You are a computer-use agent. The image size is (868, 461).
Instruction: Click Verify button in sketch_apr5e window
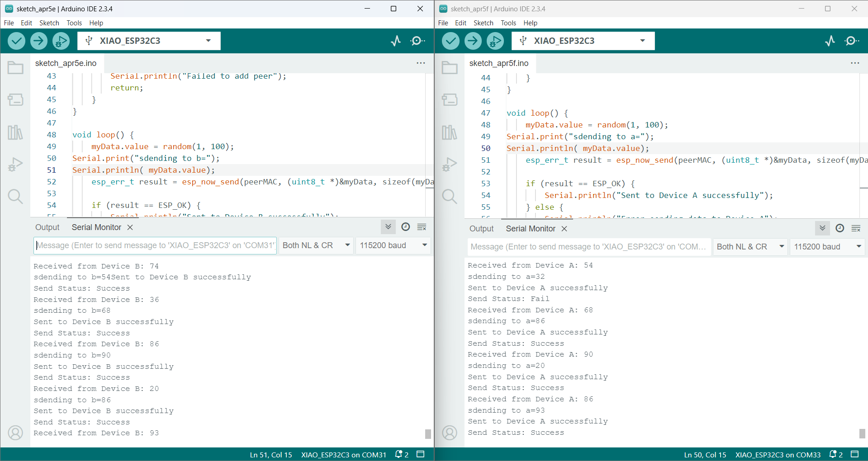pyautogui.click(x=16, y=41)
